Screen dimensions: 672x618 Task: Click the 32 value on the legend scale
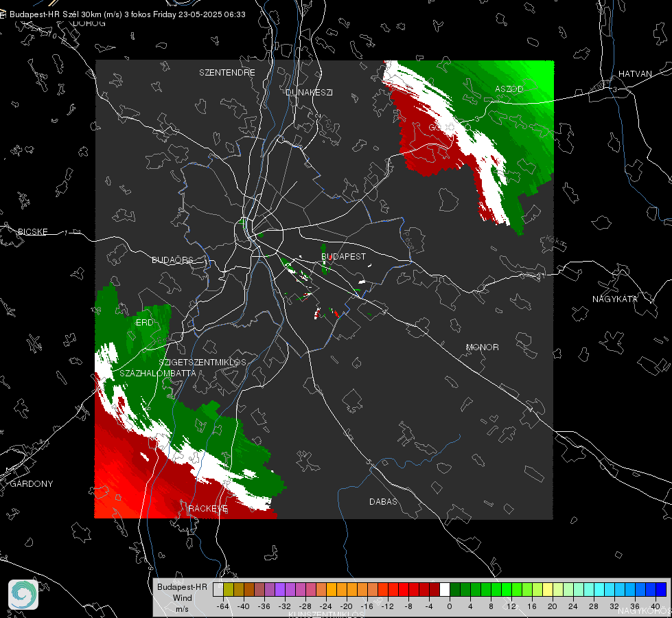point(614,606)
